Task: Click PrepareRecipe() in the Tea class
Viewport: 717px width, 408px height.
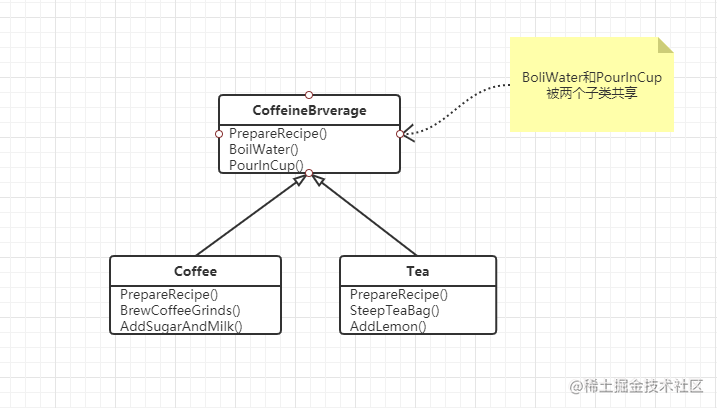Action: [399, 294]
